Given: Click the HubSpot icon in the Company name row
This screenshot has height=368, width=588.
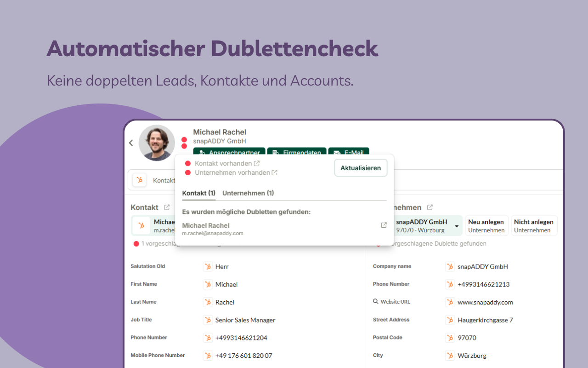Looking at the screenshot, I should coord(450,266).
